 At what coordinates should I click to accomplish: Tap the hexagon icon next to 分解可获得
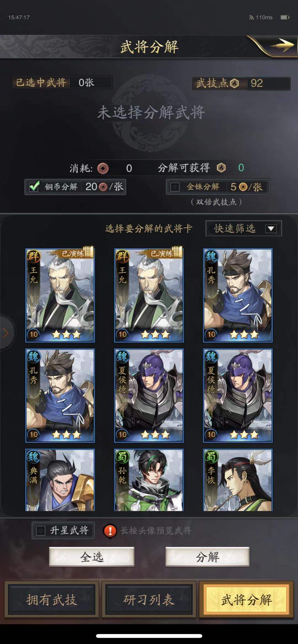click(x=221, y=168)
